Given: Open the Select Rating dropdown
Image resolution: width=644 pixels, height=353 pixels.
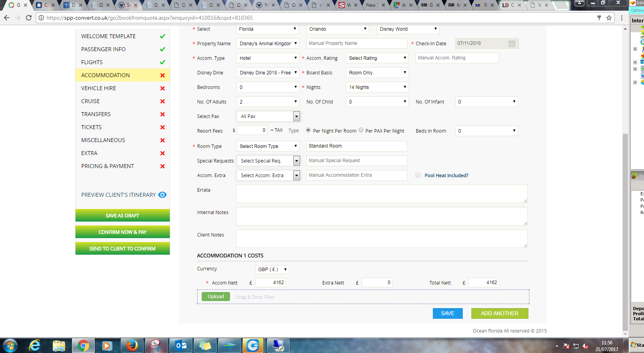Looking at the screenshot, I should pos(377,58).
